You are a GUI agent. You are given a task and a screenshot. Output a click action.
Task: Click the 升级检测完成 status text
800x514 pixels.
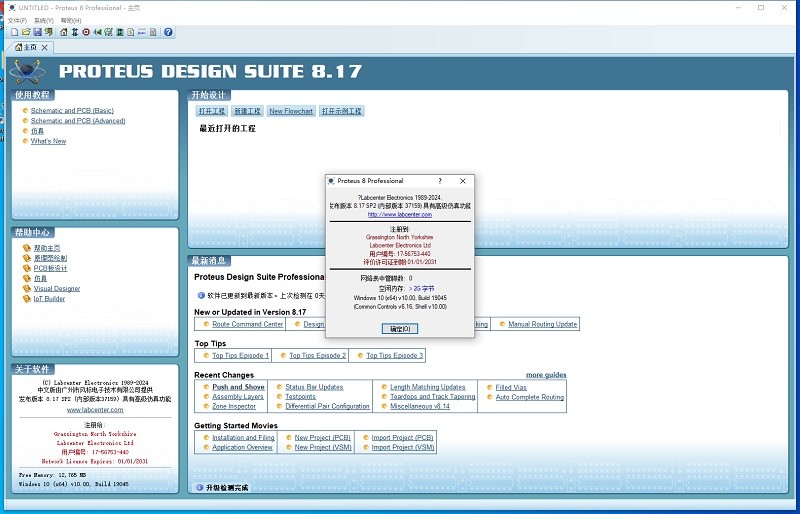227,488
